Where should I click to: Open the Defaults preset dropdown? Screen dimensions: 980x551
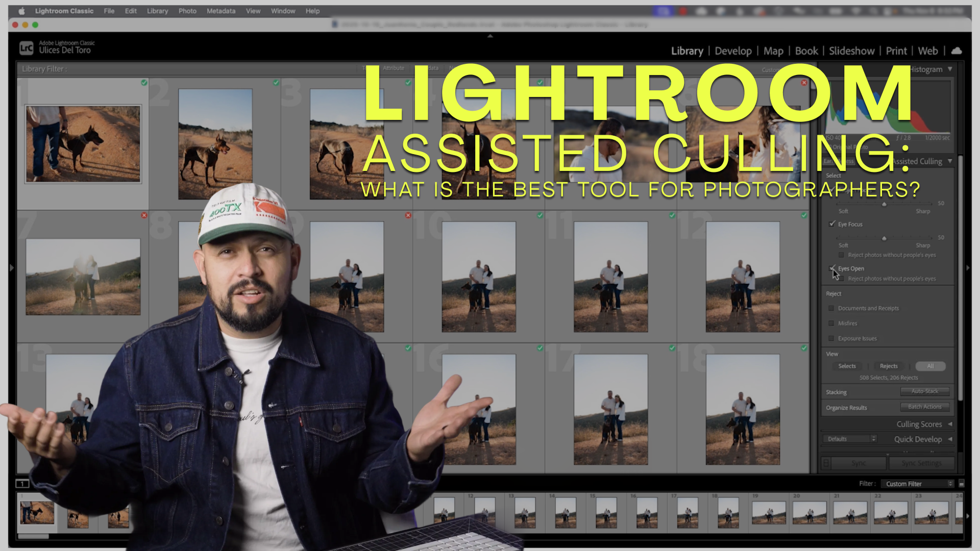[849, 439]
